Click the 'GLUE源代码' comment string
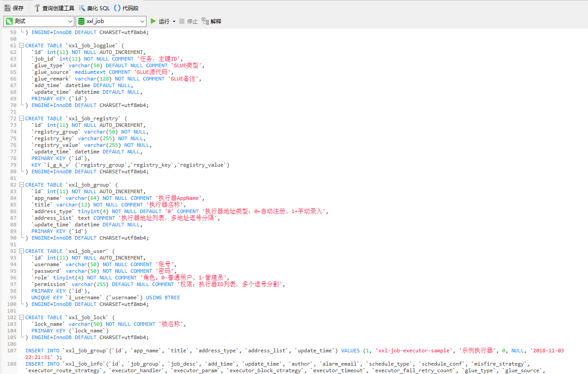The height and width of the screenshot is (374, 588). [153, 72]
